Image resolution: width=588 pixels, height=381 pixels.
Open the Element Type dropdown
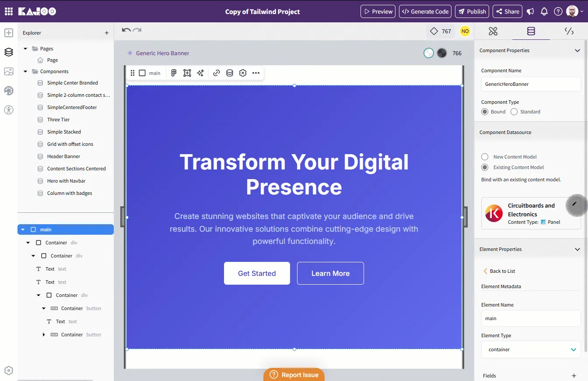(531, 349)
